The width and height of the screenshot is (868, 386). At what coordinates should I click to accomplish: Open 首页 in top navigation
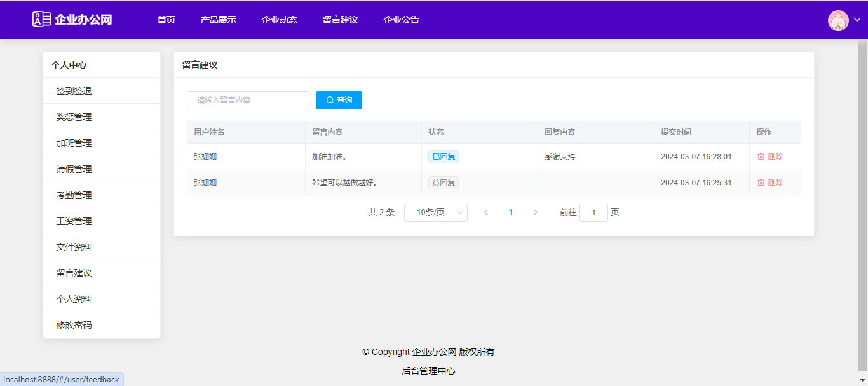coord(166,20)
